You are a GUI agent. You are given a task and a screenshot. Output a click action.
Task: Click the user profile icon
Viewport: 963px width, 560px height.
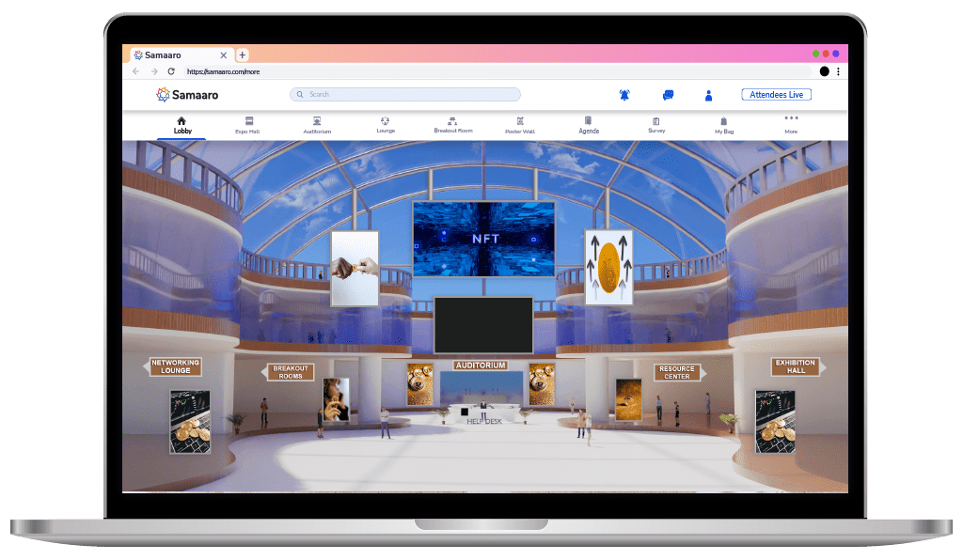pyautogui.click(x=708, y=95)
